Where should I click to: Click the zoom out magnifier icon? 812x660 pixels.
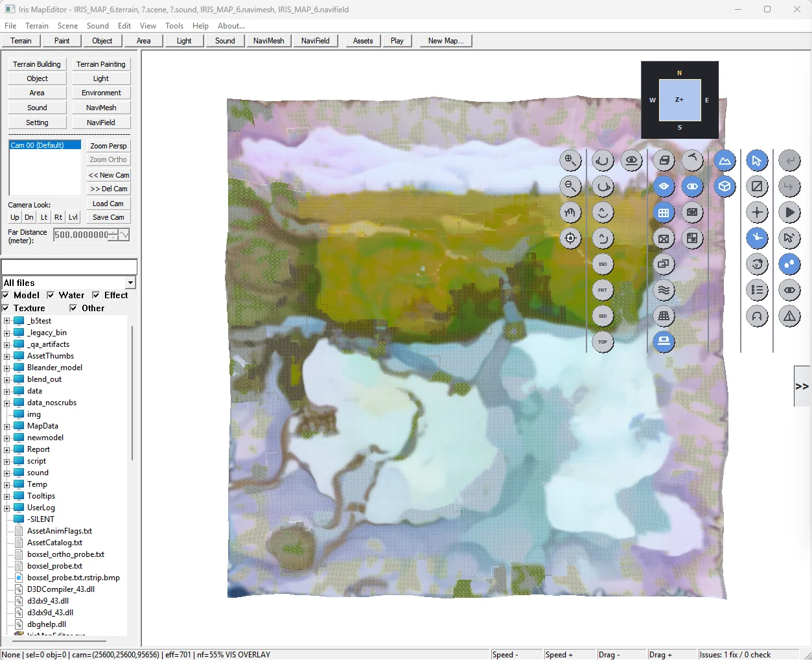(x=570, y=186)
